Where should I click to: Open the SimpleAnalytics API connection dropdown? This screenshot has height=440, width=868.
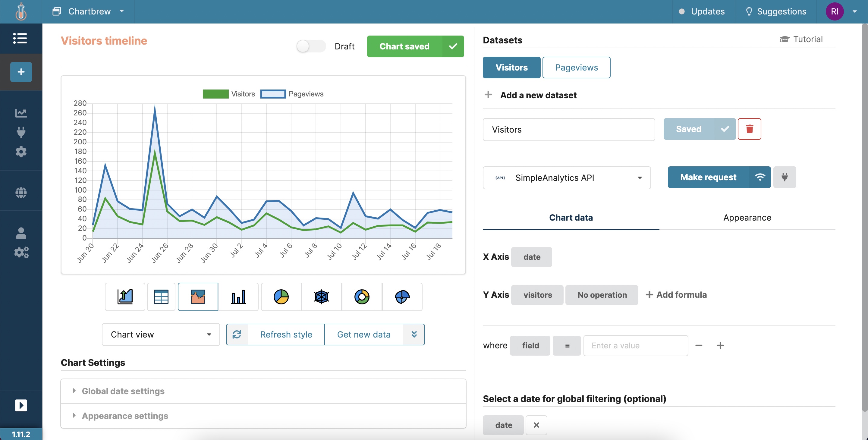coord(566,178)
